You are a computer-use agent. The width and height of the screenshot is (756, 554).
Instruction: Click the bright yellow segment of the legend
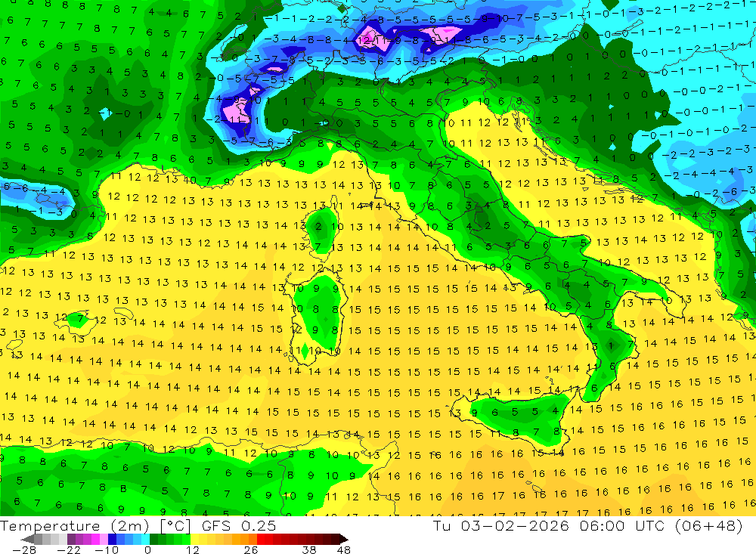195,540
